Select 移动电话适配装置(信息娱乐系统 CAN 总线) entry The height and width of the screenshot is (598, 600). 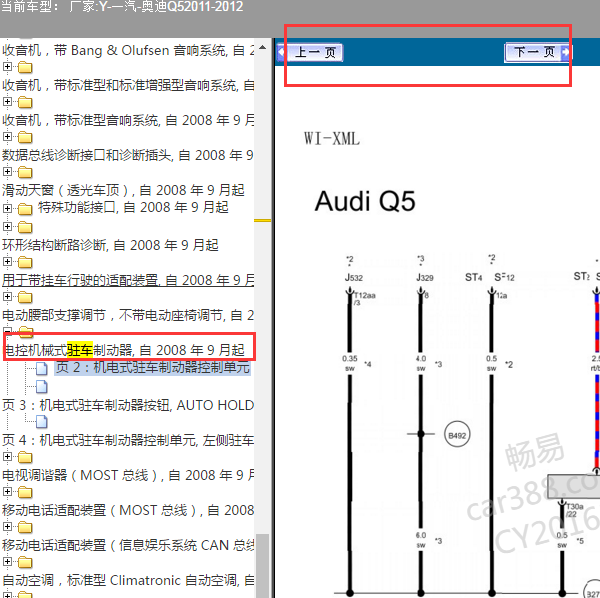[128, 545]
